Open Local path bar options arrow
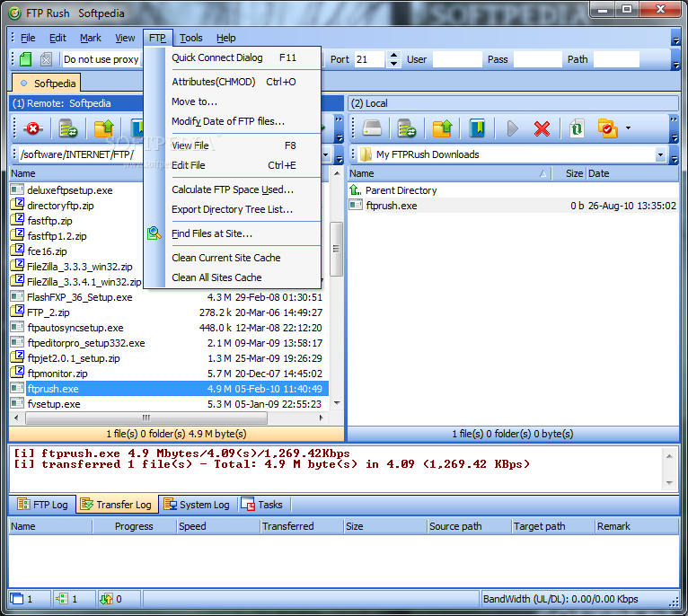The image size is (688, 616). pos(675,160)
